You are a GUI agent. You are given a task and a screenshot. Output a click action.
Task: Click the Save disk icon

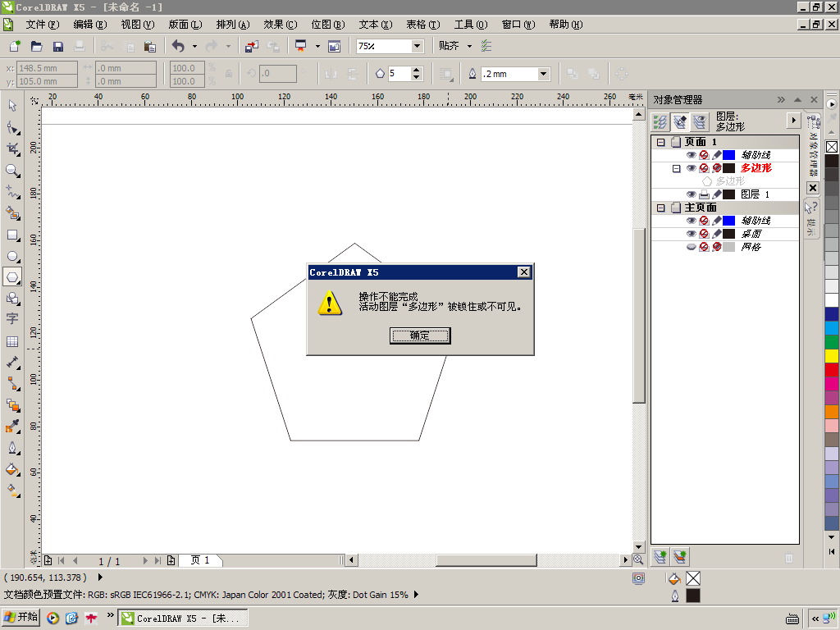(58, 46)
